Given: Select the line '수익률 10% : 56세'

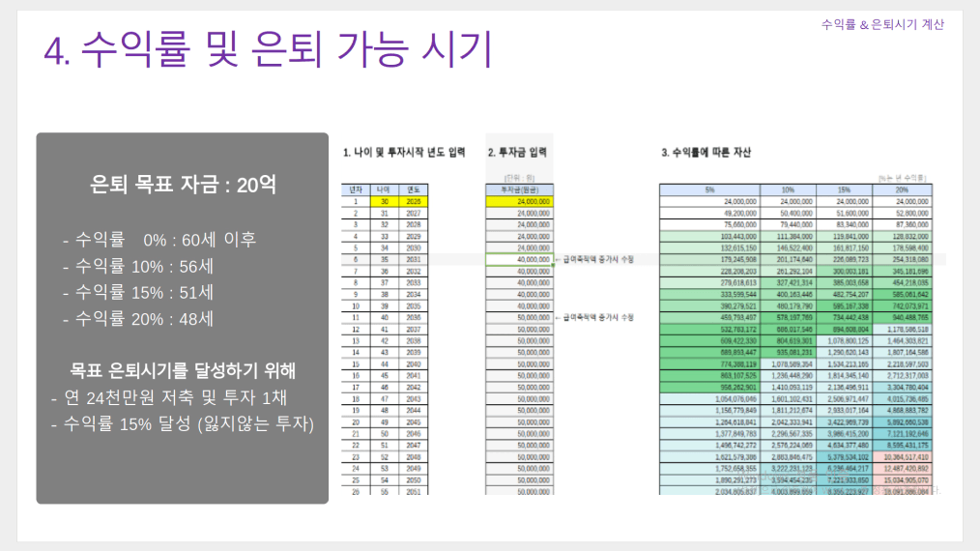Looking at the screenshot, I should (138, 267).
